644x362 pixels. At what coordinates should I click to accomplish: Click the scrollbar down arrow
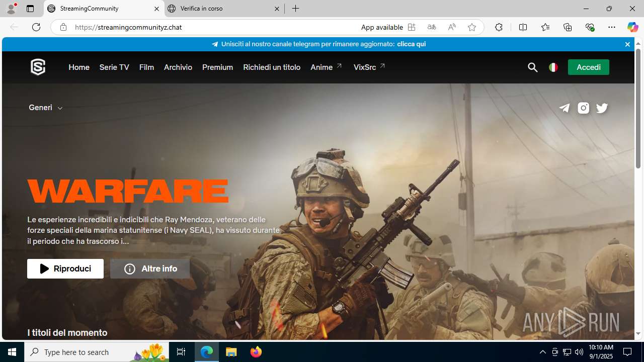[638, 334]
